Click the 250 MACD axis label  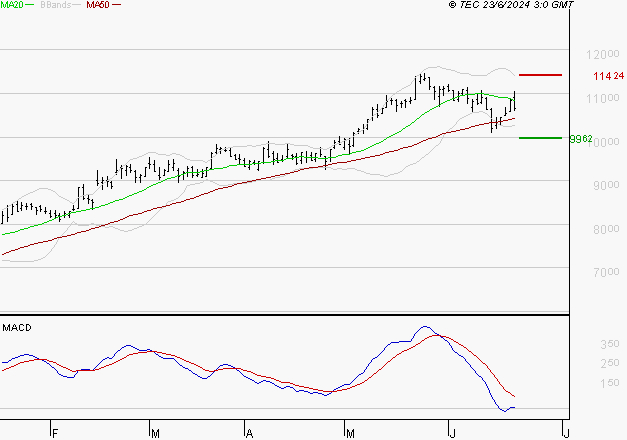(x=610, y=363)
